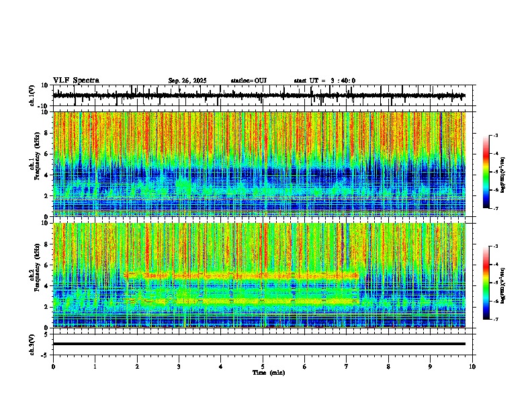The width and height of the screenshot is (532, 411).
Task: Click time axis tick label "4"
Action: point(221,367)
